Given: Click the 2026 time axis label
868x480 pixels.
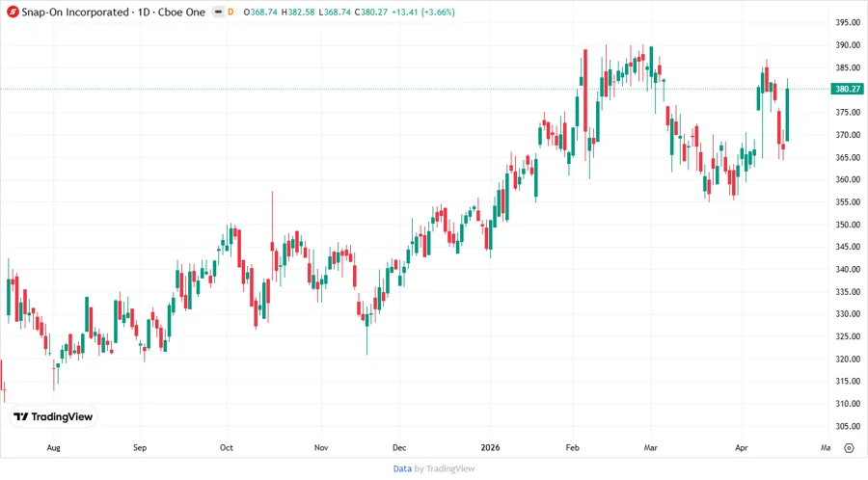Looking at the screenshot, I should pos(491,447).
